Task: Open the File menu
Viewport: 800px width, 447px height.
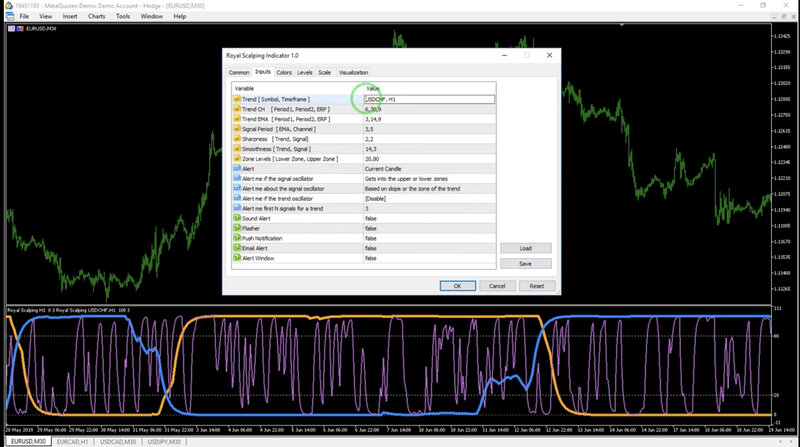Action: [24, 16]
